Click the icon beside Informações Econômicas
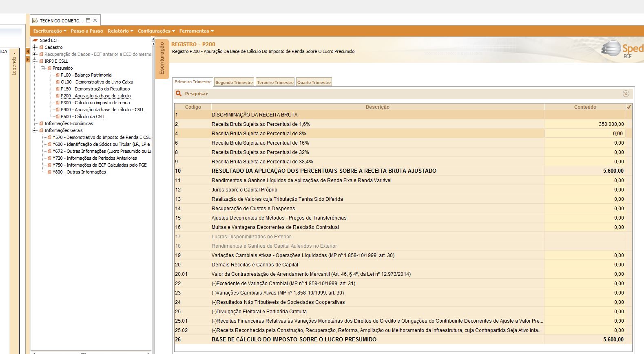This screenshot has width=644, height=354. point(41,123)
